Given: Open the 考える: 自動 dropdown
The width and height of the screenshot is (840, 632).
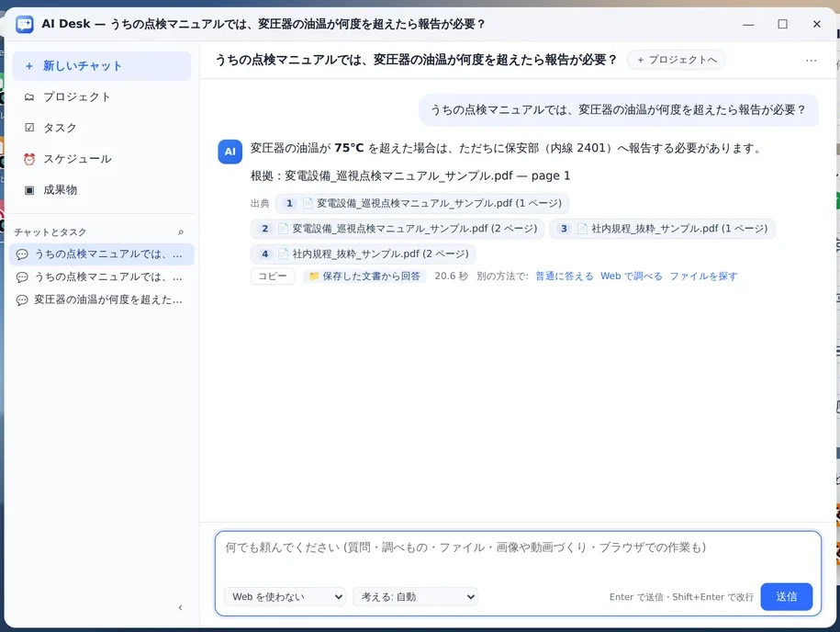Looking at the screenshot, I should click(415, 596).
